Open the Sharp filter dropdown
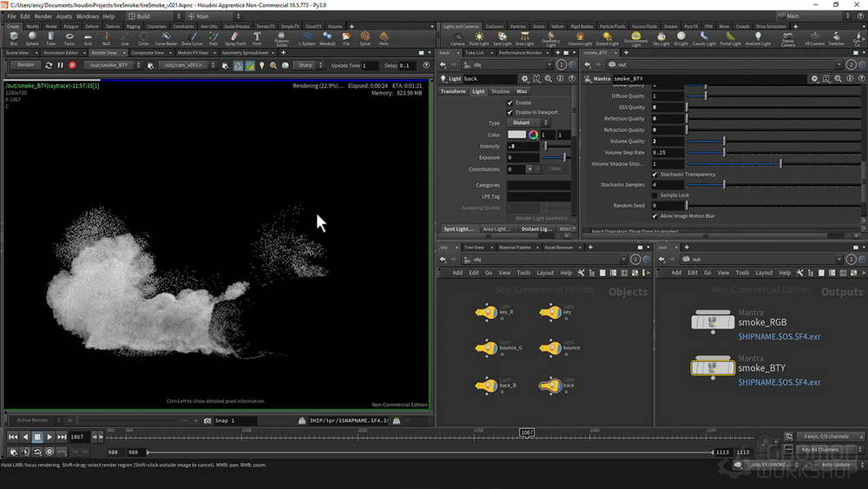This screenshot has width=868, height=489. coord(308,65)
